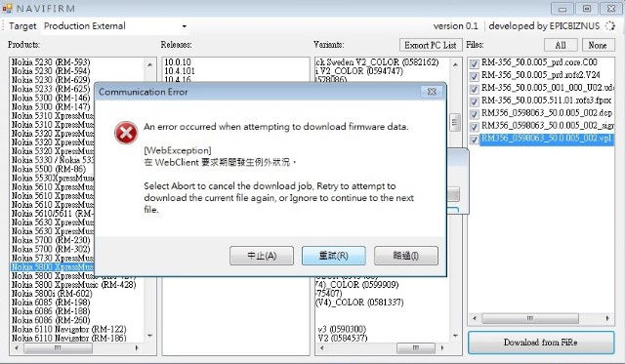Select Nokia 5300 (RM-147) product
The image size is (625, 364).
tap(51, 106)
